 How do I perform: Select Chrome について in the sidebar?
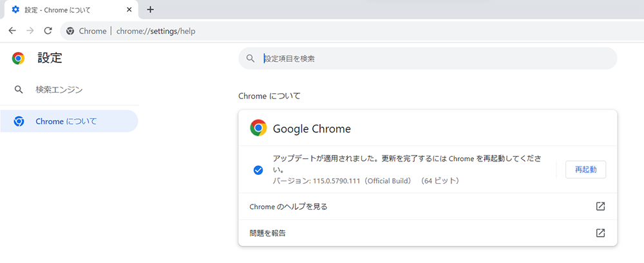pyautogui.click(x=66, y=121)
